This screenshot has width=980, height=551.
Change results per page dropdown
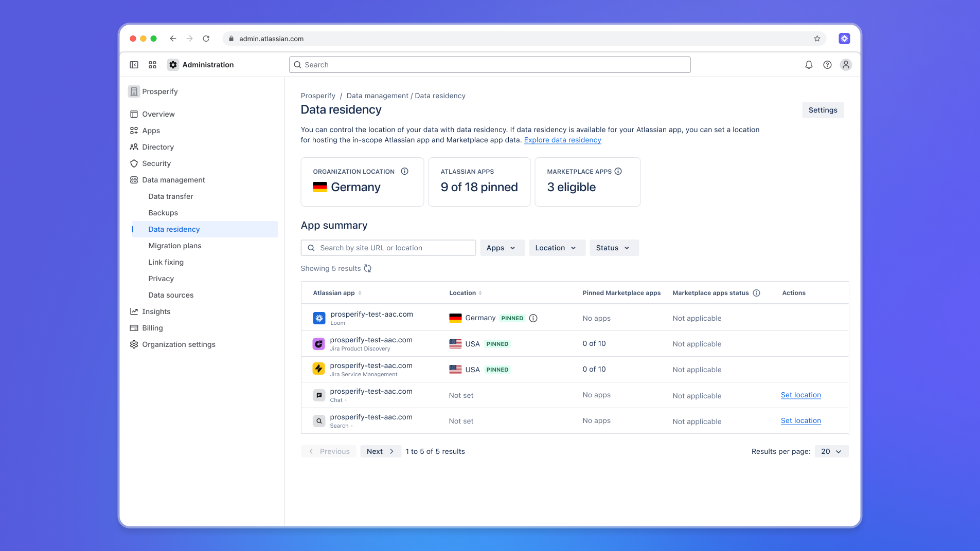pyautogui.click(x=831, y=451)
